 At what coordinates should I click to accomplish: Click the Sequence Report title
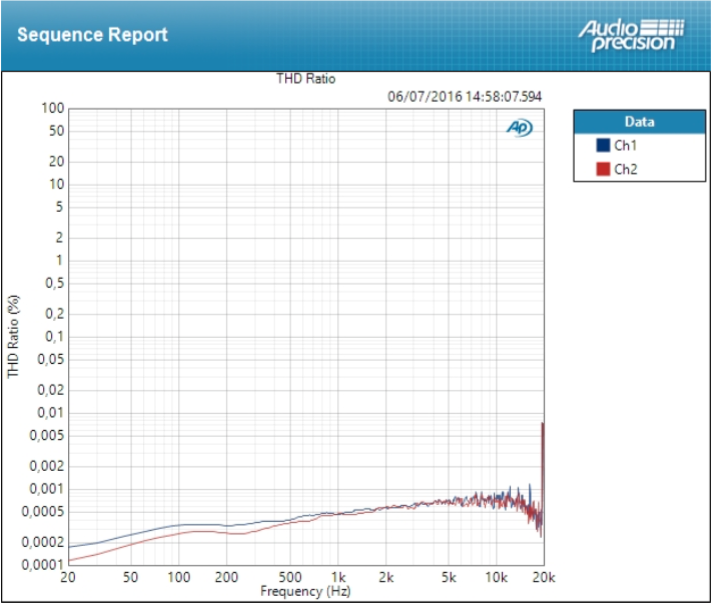coord(92,35)
